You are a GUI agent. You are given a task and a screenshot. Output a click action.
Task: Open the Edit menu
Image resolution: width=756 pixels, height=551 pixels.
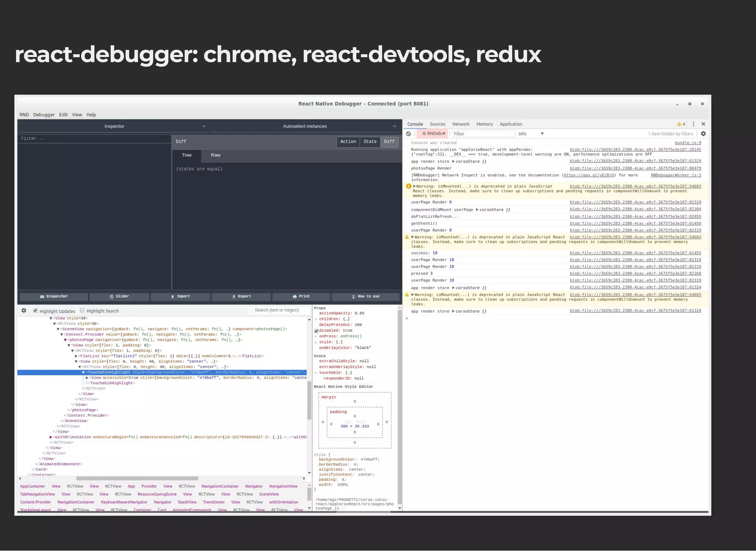point(63,115)
